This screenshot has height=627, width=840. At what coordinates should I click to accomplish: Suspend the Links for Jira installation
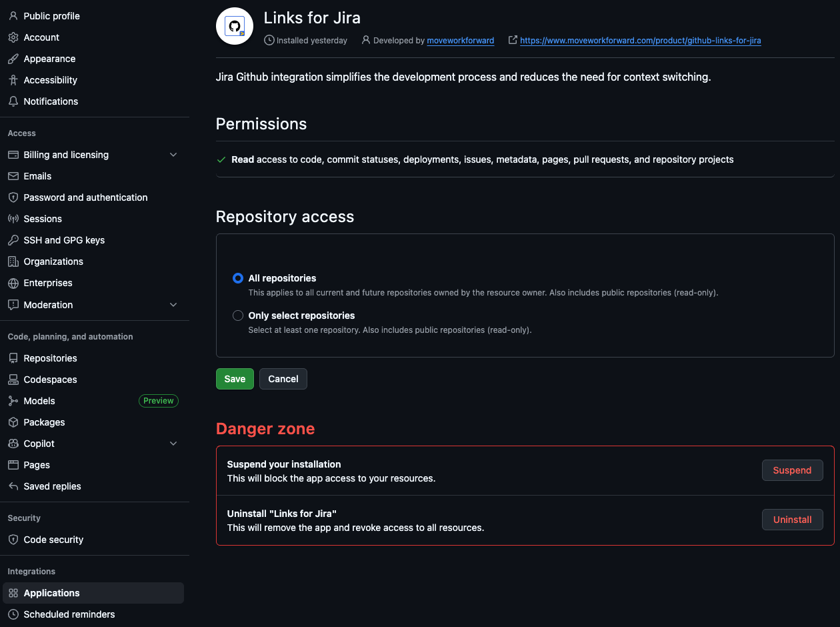pyautogui.click(x=792, y=470)
